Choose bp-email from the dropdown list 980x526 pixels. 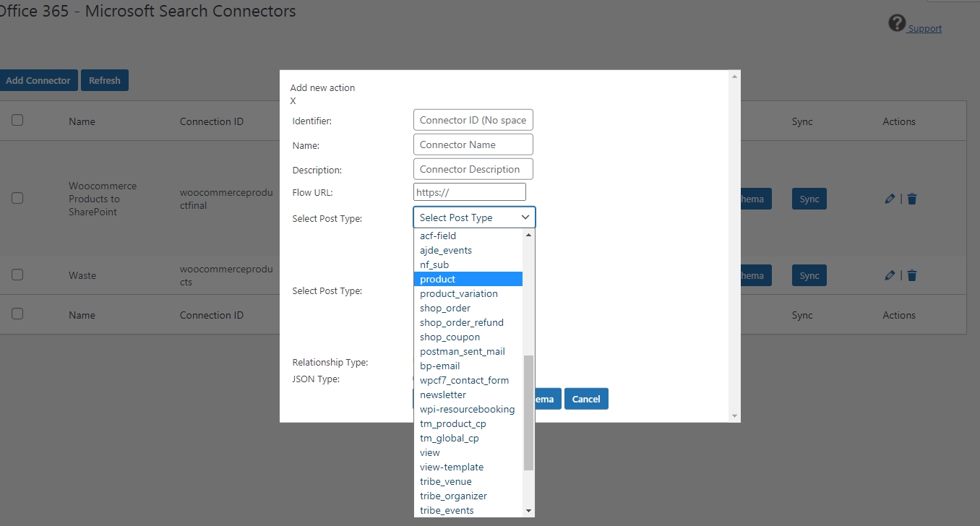468,366
